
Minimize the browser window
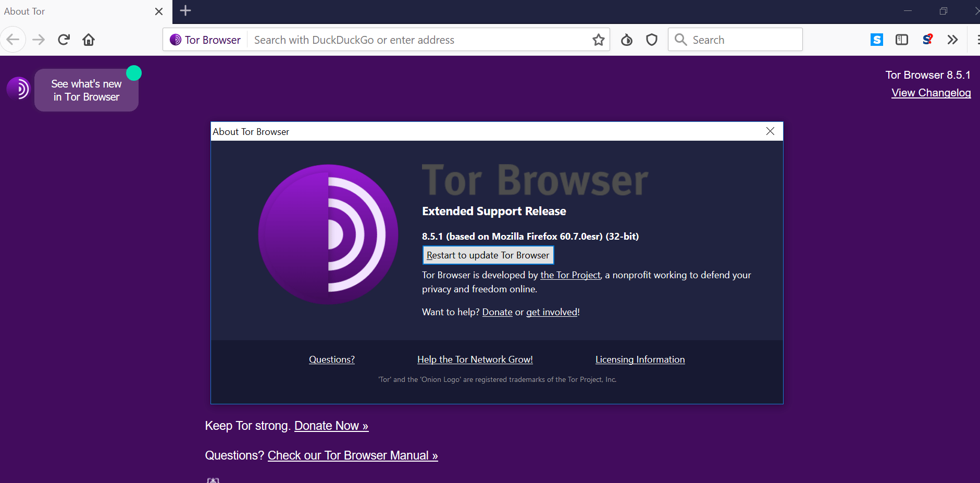(908, 11)
